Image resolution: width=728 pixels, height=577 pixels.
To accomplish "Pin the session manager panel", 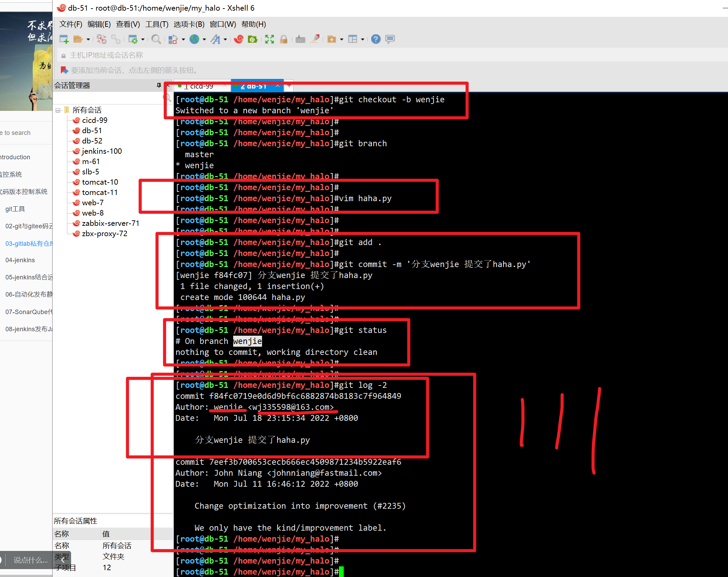I will pyautogui.click(x=159, y=85).
